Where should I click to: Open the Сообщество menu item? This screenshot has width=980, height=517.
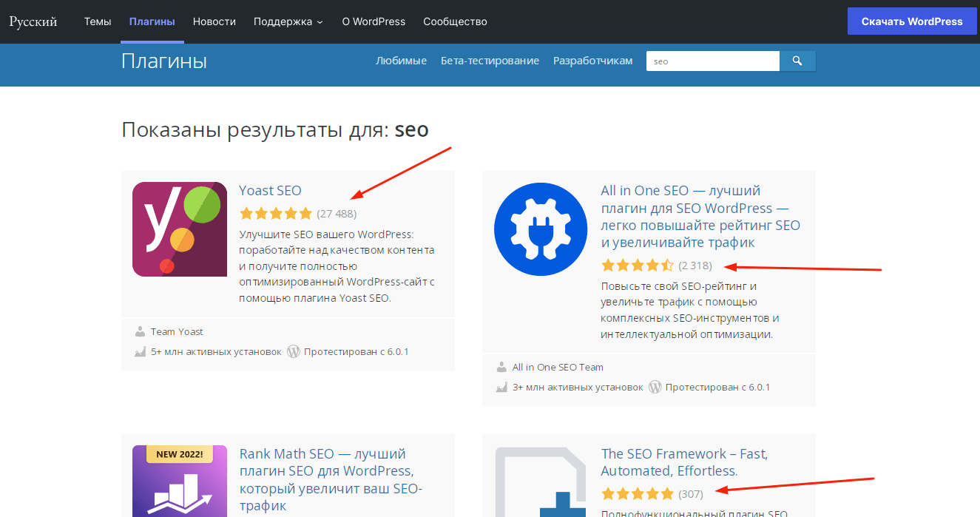click(x=455, y=21)
